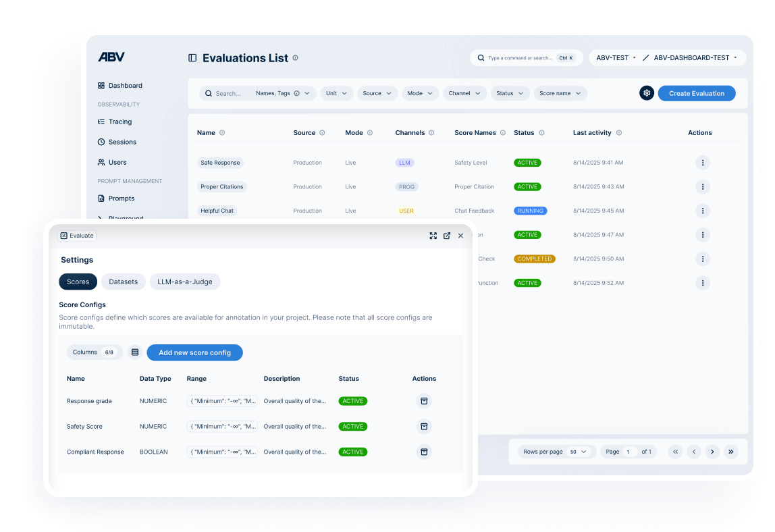
Task: Expand the Evaluate modal to fullscreen
Action: point(433,236)
